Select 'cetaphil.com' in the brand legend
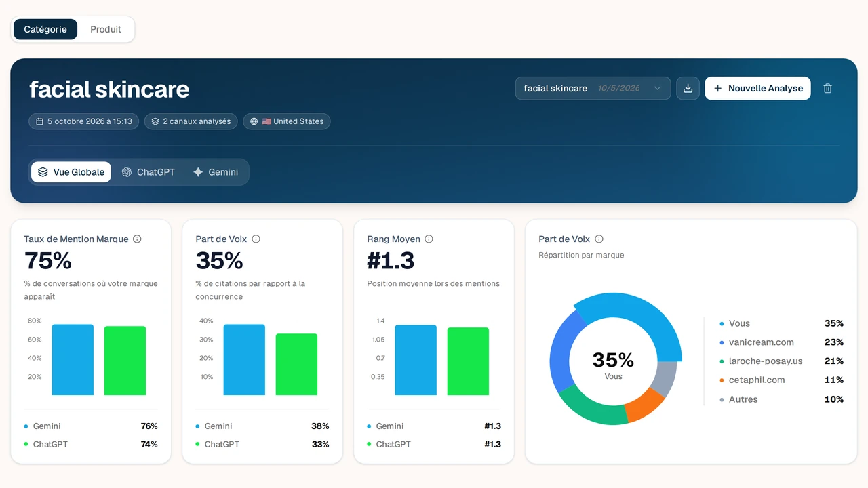868x488 pixels. pos(757,380)
